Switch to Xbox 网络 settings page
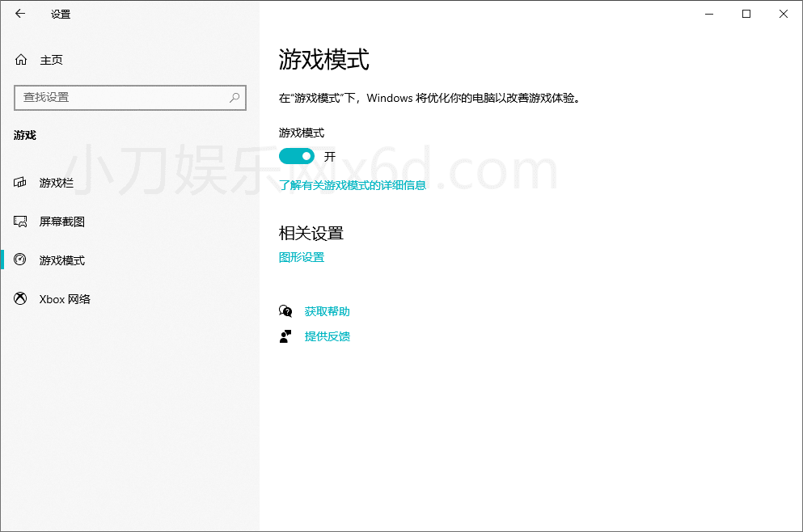 click(63, 298)
